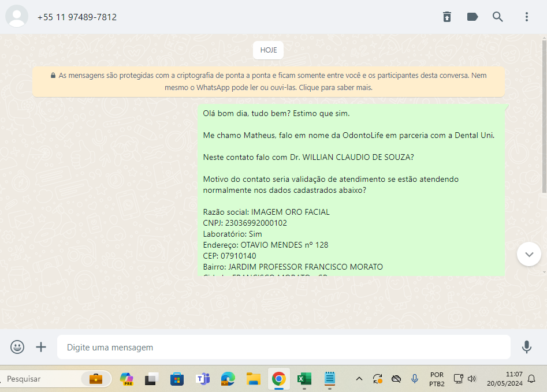Screen dimensions: 547x392
Task: Open Task View on taskbar
Action: [151, 379]
